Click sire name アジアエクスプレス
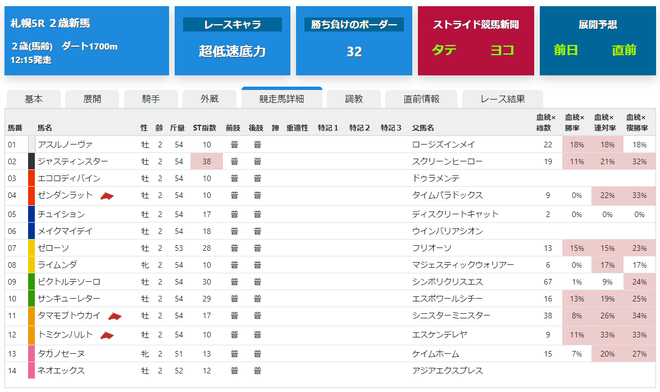 point(447,371)
